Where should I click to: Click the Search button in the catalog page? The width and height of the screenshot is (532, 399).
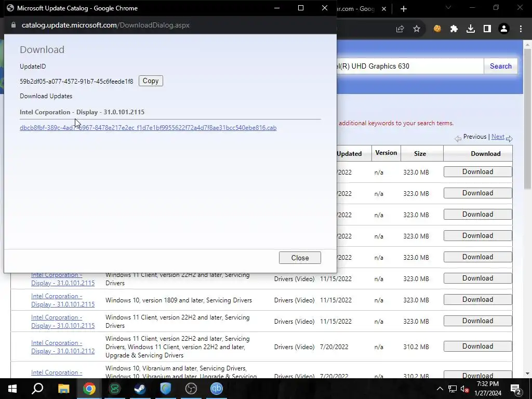point(500,66)
